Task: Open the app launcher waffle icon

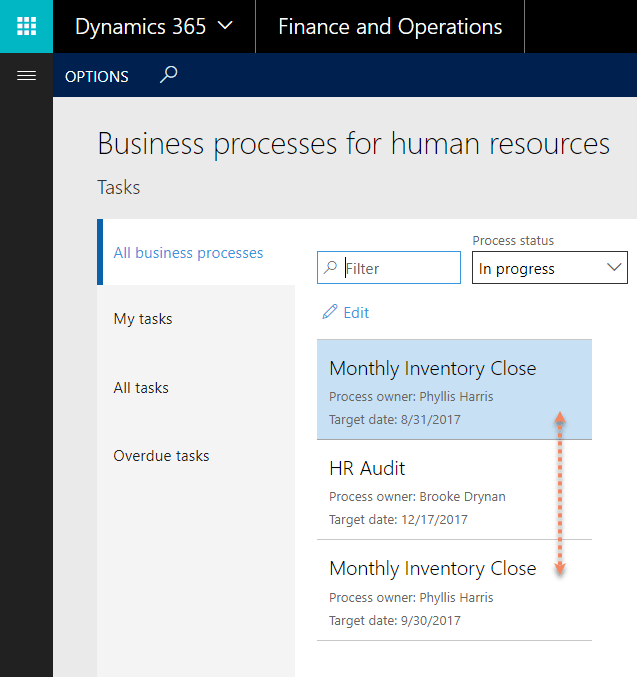Action: click(26, 26)
